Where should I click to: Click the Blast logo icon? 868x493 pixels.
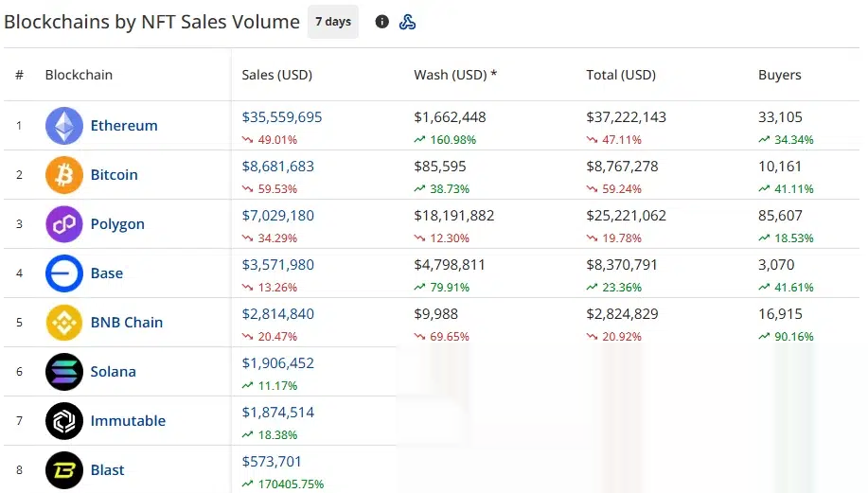[64, 470]
